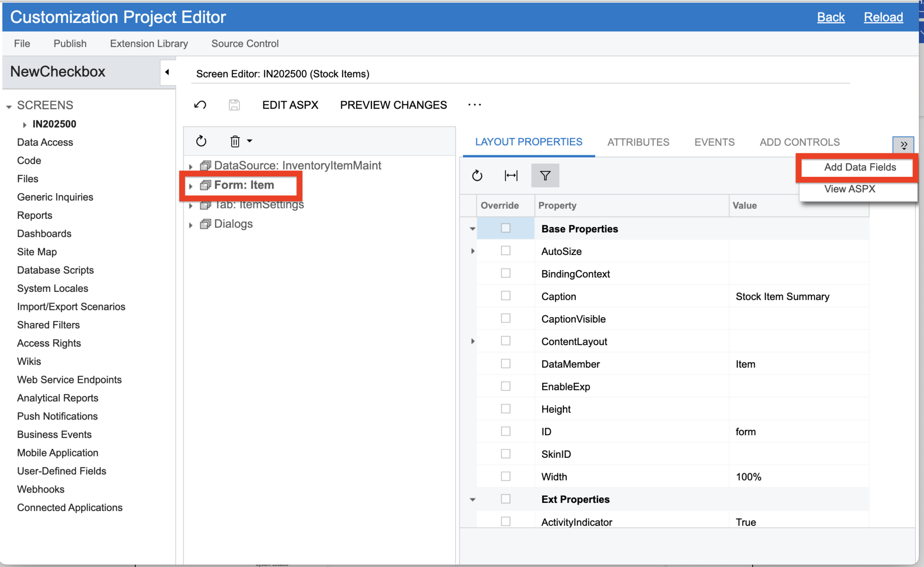Activate the filter icon in the properties pane

point(545,175)
